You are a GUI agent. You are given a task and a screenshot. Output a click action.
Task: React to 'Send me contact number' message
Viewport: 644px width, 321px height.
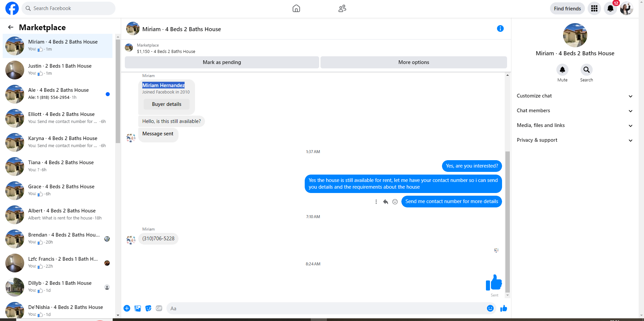[x=395, y=202]
